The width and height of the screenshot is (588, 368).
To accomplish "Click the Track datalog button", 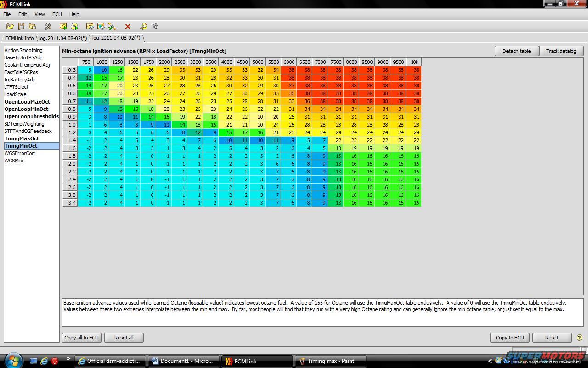I will 561,51.
